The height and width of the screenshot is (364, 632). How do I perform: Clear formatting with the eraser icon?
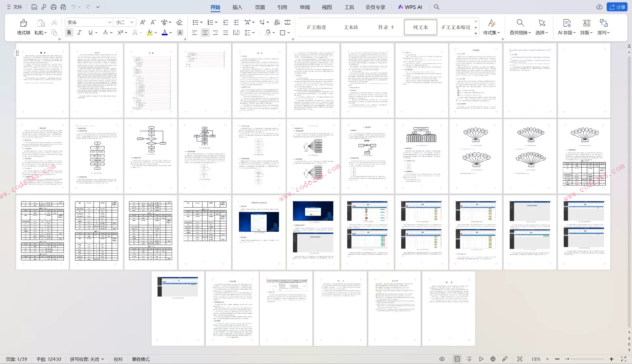click(x=179, y=22)
